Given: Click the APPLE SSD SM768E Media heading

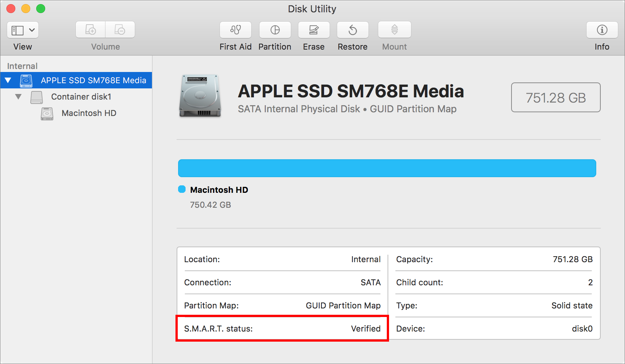Looking at the screenshot, I should pyautogui.click(x=351, y=91).
